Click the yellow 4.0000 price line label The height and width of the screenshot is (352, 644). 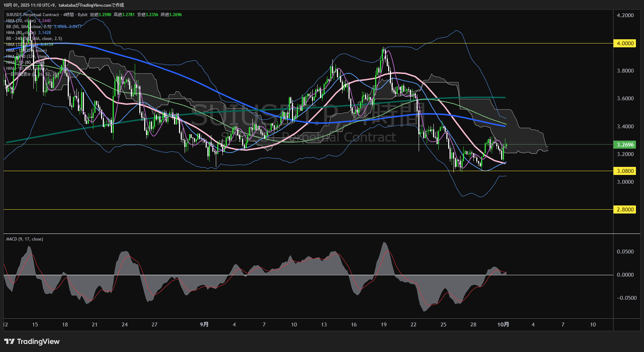click(625, 43)
